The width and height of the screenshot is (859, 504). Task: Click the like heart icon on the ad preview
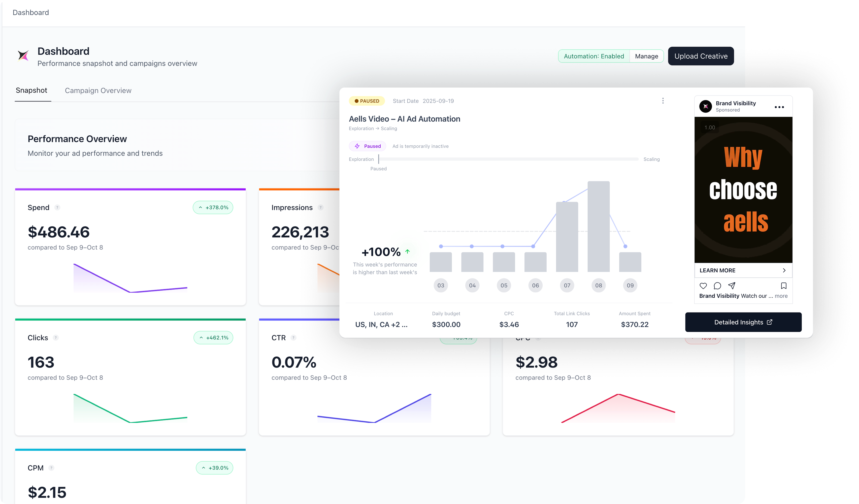[x=703, y=285]
